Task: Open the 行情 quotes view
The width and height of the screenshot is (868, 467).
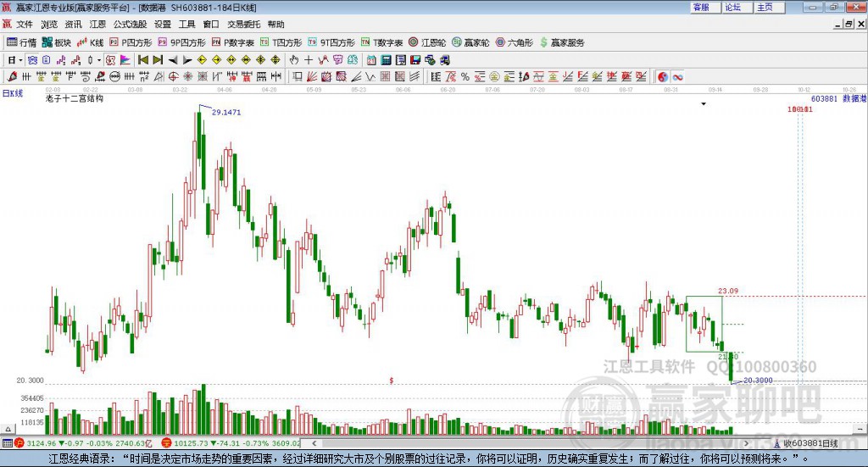Action: (21, 42)
